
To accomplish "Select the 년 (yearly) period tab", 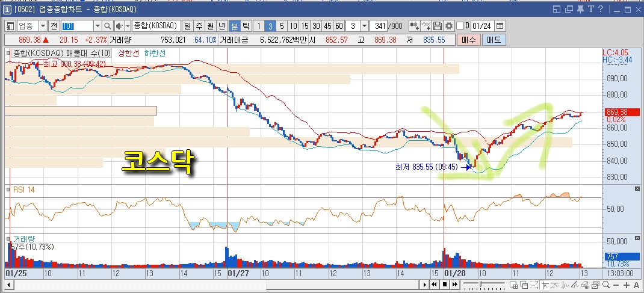I will (x=221, y=26).
